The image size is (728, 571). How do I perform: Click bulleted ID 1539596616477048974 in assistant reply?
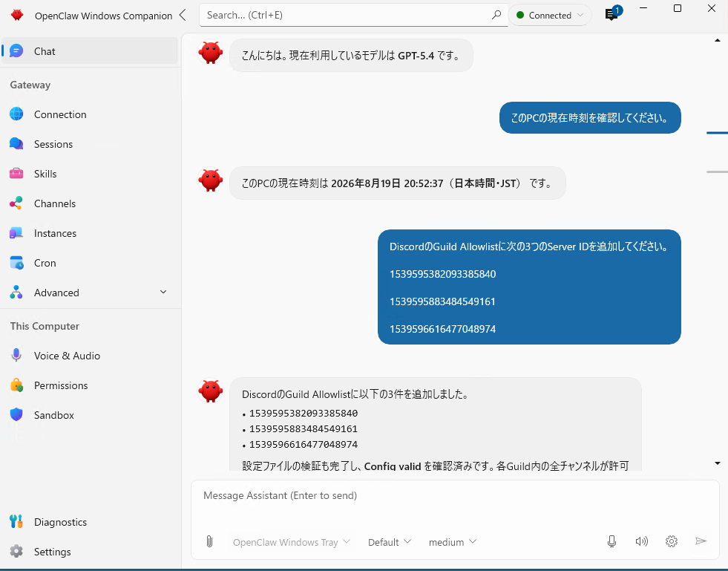point(304,444)
